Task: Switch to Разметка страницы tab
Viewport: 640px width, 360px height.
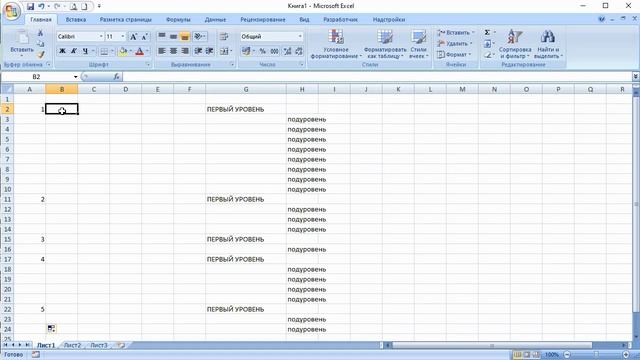Action: [x=125, y=20]
